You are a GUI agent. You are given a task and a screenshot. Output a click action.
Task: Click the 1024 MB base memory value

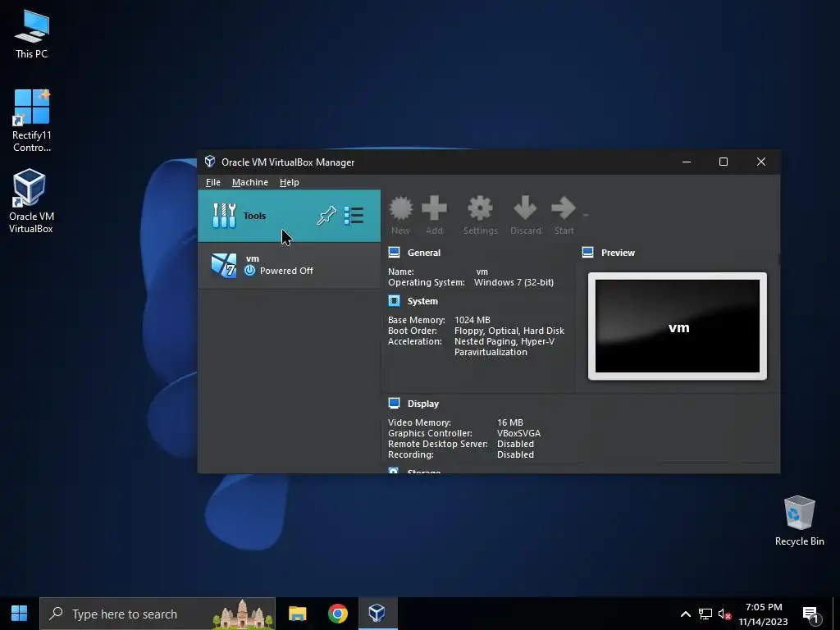coord(472,320)
